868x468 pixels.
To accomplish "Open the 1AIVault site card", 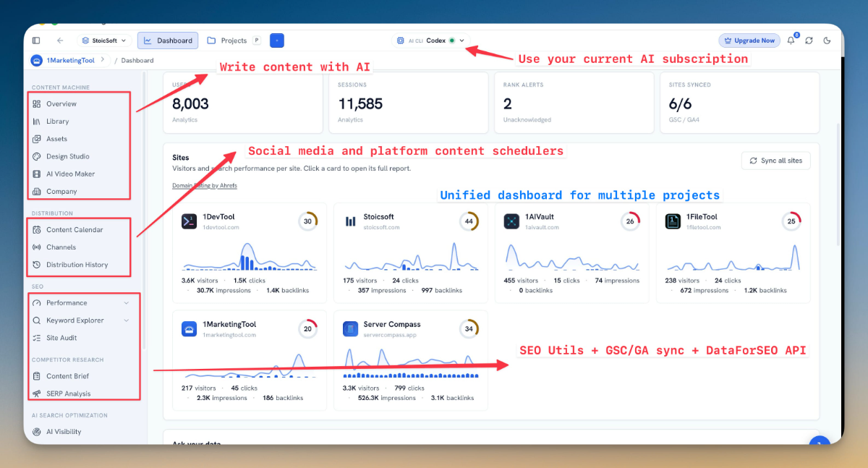I will 572,252.
